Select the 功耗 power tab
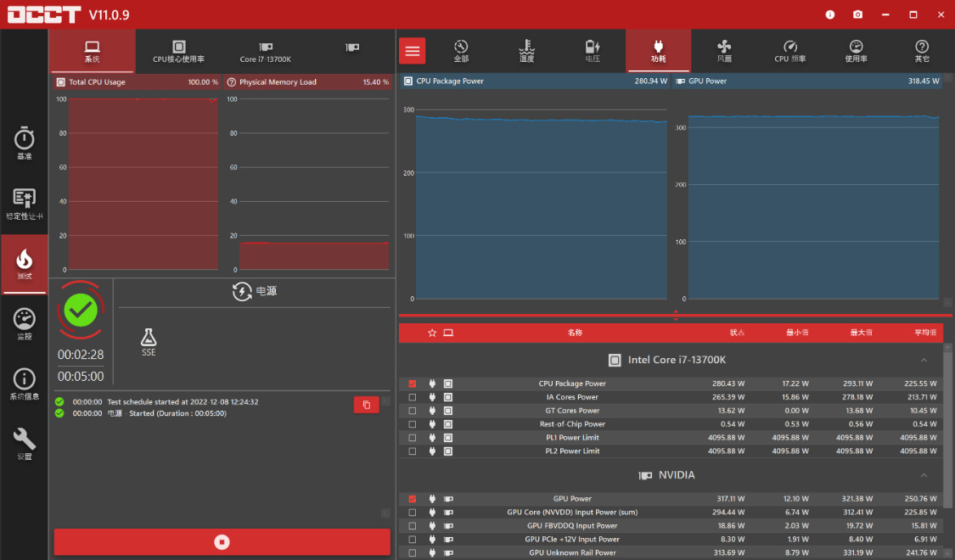Image resolution: width=955 pixels, height=560 pixels. (x=659, y=51)
